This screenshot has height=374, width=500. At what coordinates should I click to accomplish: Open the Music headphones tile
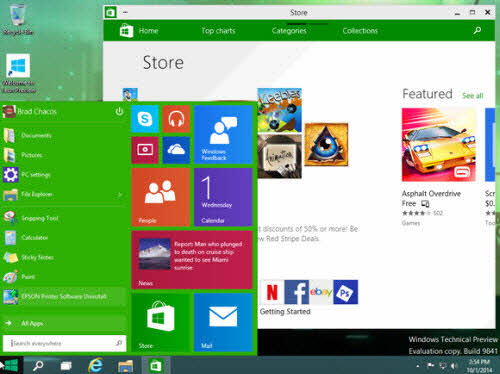176,119
